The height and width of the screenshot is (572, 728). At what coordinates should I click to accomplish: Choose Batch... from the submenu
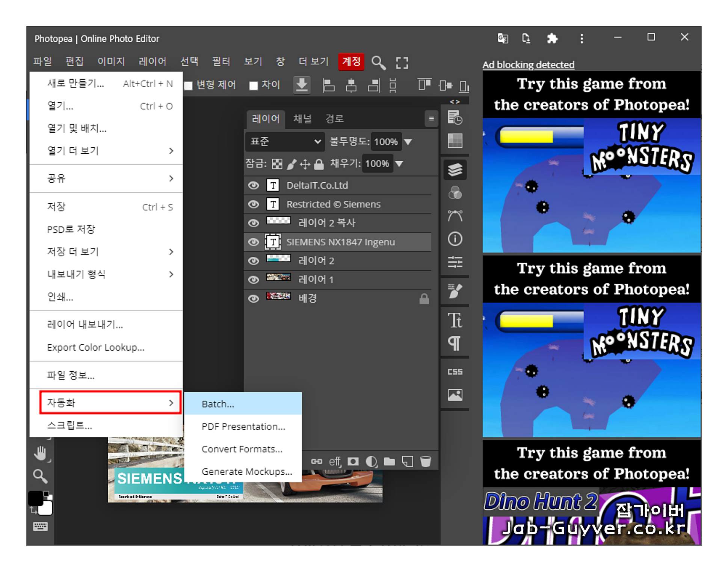tap(218, 404)
